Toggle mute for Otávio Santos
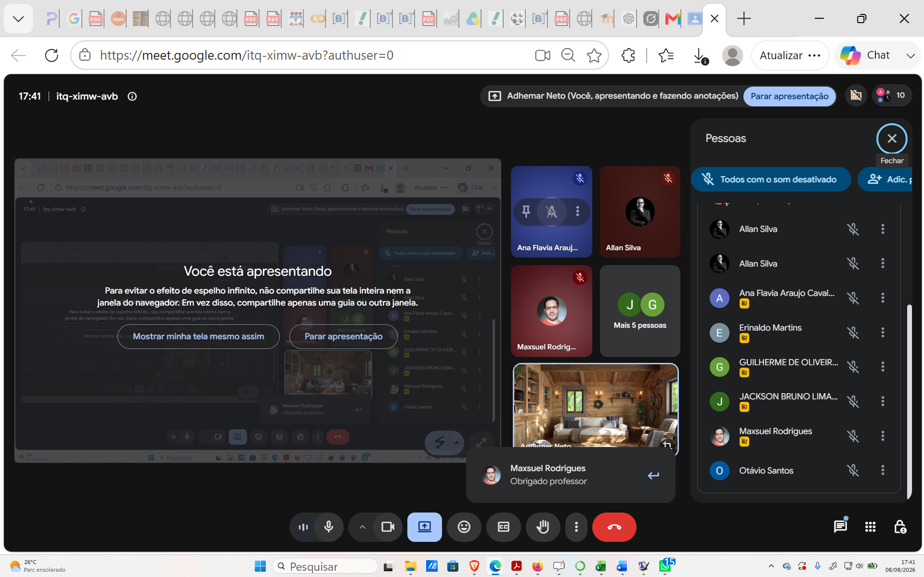This screenshot has width=924, height=577. click(x=853, y=470)
